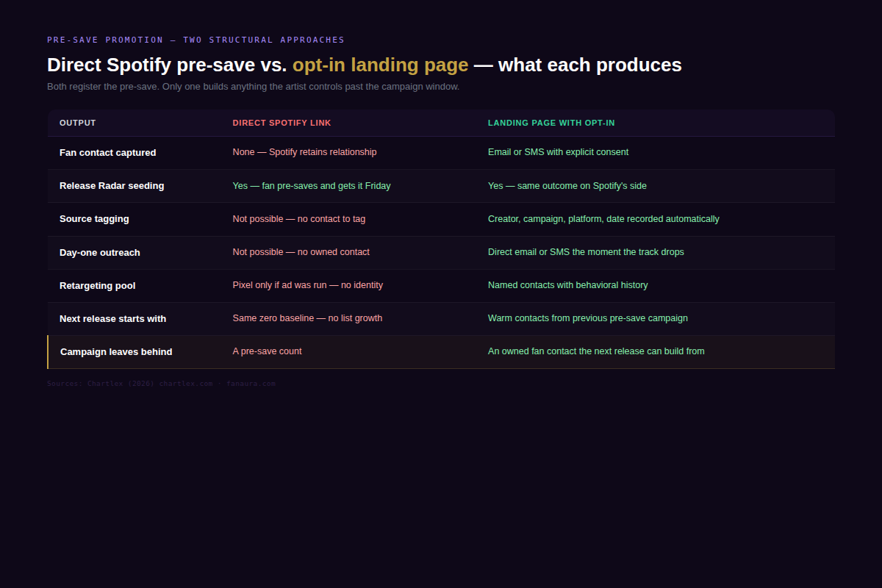Click 'An owned fan contact the next release can build from'
Image resolution: width=882 pixels, height=588 pixels.
pos(596,351)
